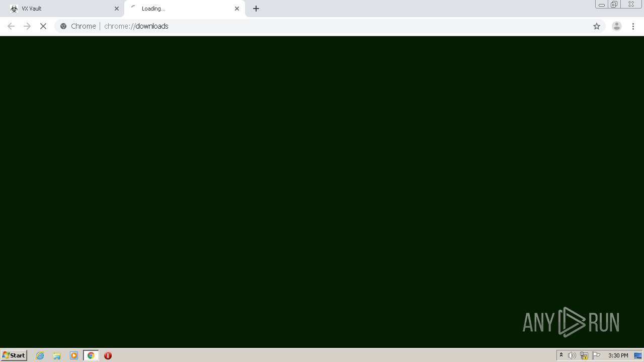644x362 pixels.
Task: Focus the chrome://downloads address bar
Action: click(x=330, y=26)
